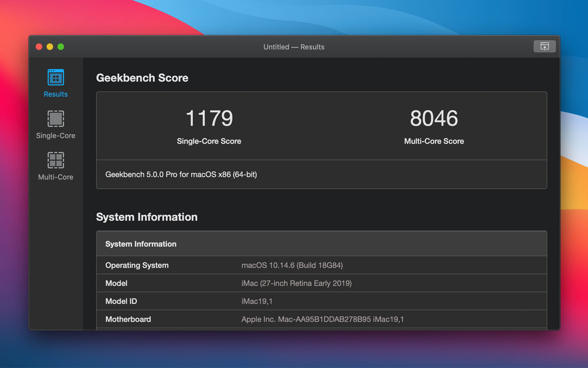Click the 'Untitled — Results' window title

(x=294, y=47)
